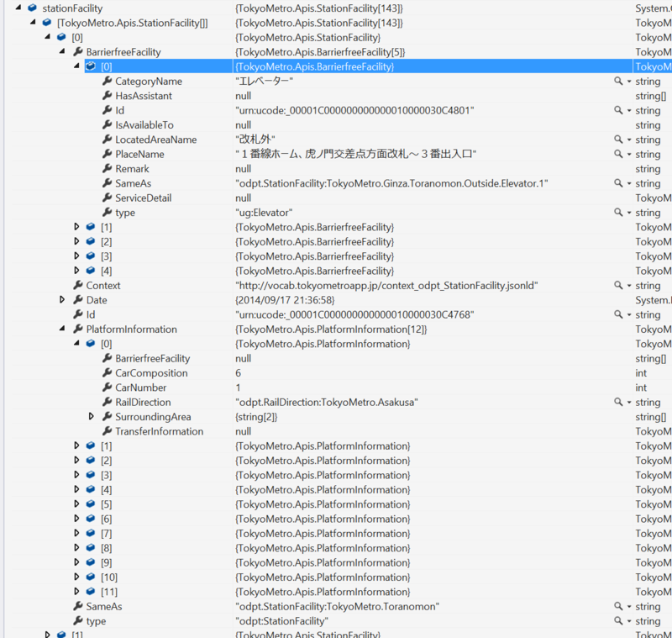Open visualizer dropdown arrow for Context

point(629,286)
